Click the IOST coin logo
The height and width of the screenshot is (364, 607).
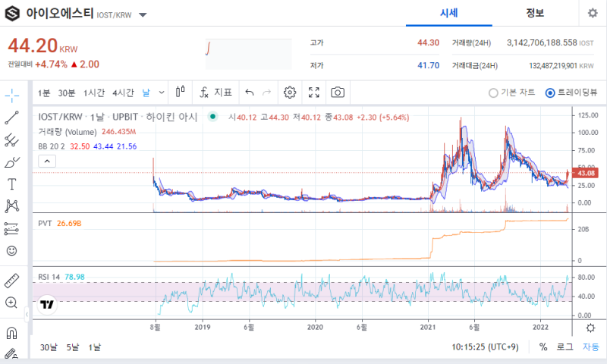tap(12, 14)
